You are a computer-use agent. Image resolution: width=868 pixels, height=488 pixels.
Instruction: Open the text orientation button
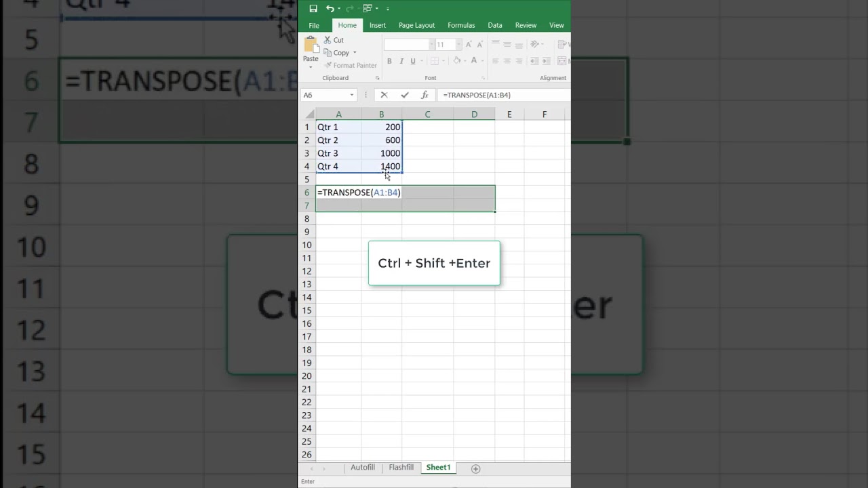point(535,45)
